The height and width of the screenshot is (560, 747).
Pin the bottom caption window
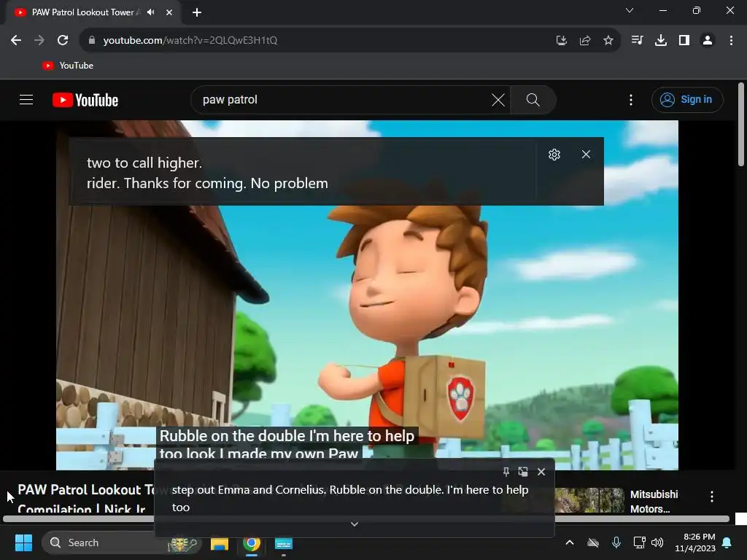(506, 472)
